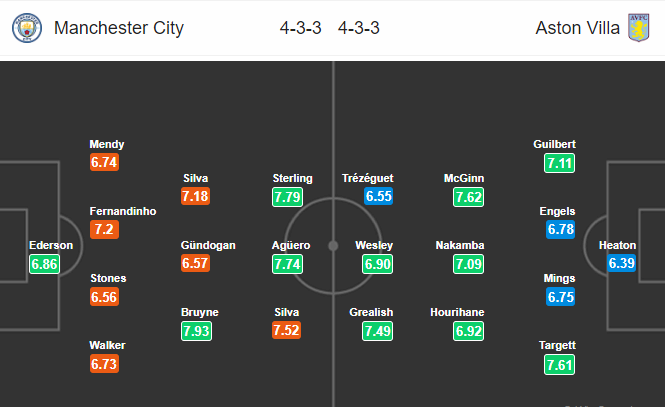Click Sterling's 7.79 rating badge
The width and height of the screenshot is (665, 407).
tap(288, 197)
